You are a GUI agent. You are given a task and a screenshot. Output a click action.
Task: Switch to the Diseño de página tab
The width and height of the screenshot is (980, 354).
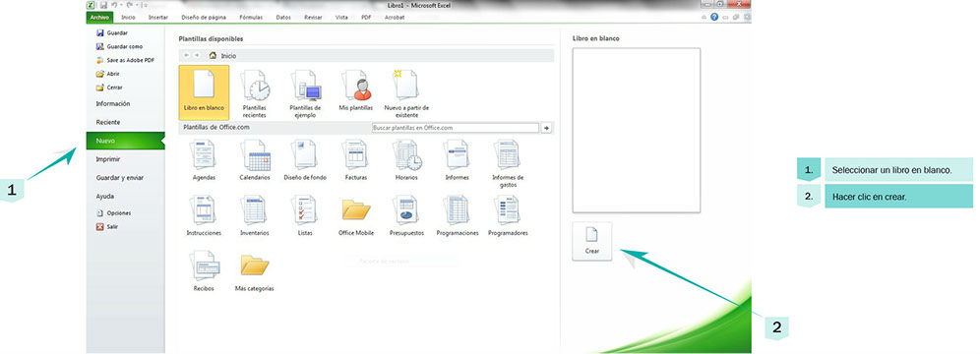tap(204, 18)
